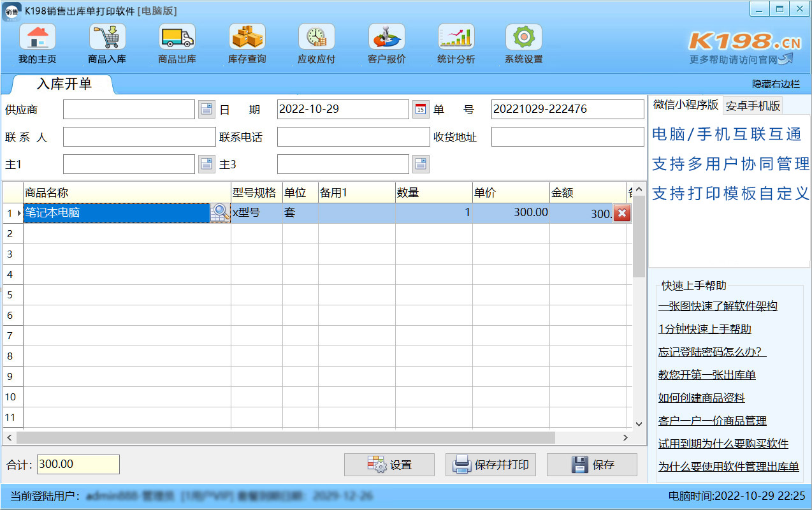
Task: Open calendar picker beside date field
Action: click(x=421, y=110)
